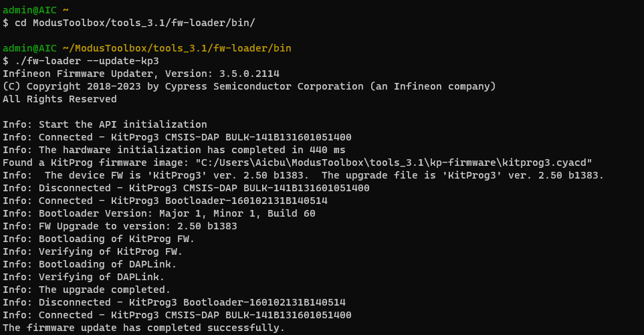644x335 pixels.
Task: Click the FW Upgrade to version line
Action: 120,226
